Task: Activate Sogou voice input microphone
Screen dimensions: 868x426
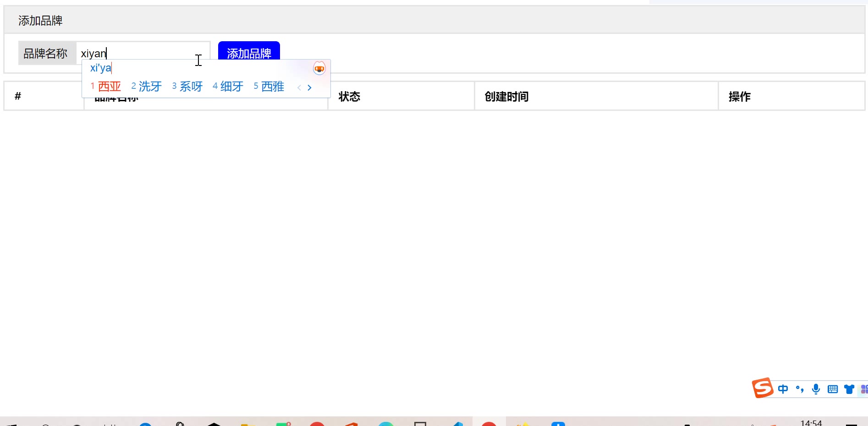Action: coord(816,389)
